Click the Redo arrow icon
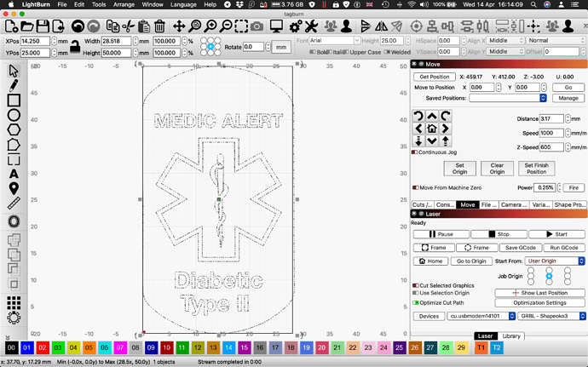 tap(94, 26)
